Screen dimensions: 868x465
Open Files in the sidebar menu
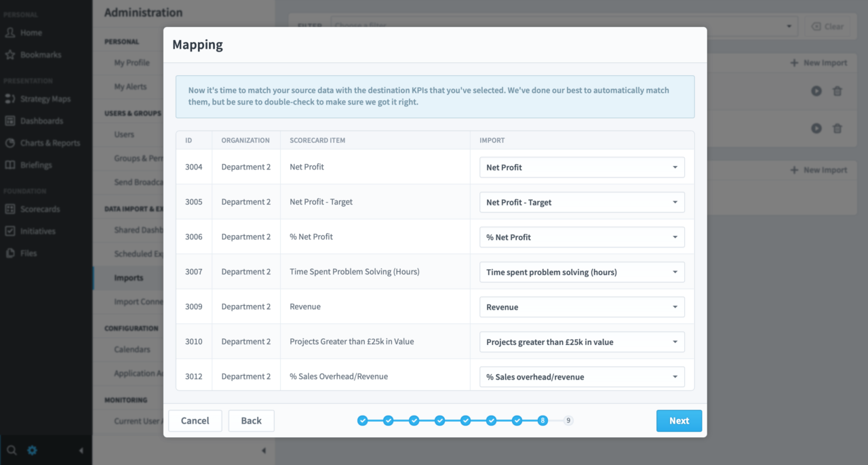(28, 254)
